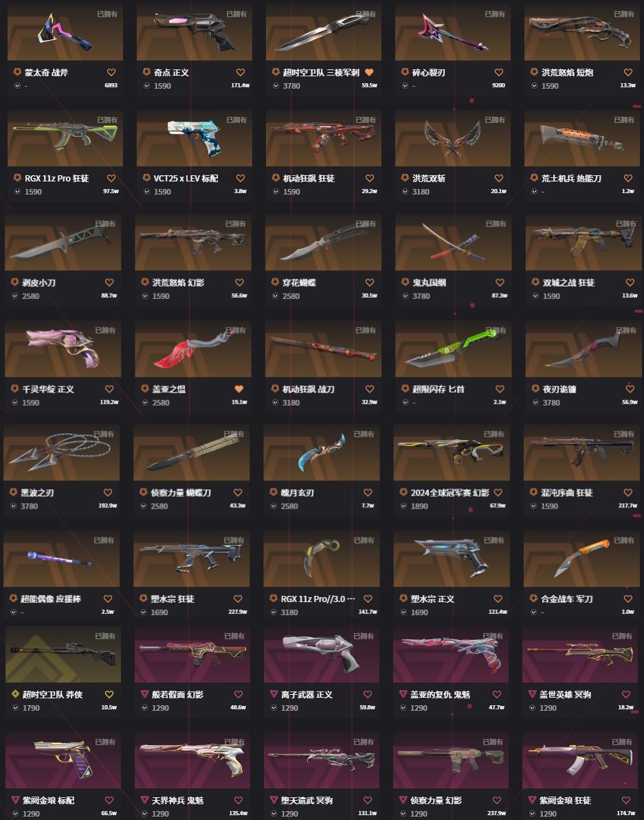644x820 pixels.
Task: Unfavorite 超时空卫队 三棱军刺 filled heart
Action: click(x=370, y=72)
